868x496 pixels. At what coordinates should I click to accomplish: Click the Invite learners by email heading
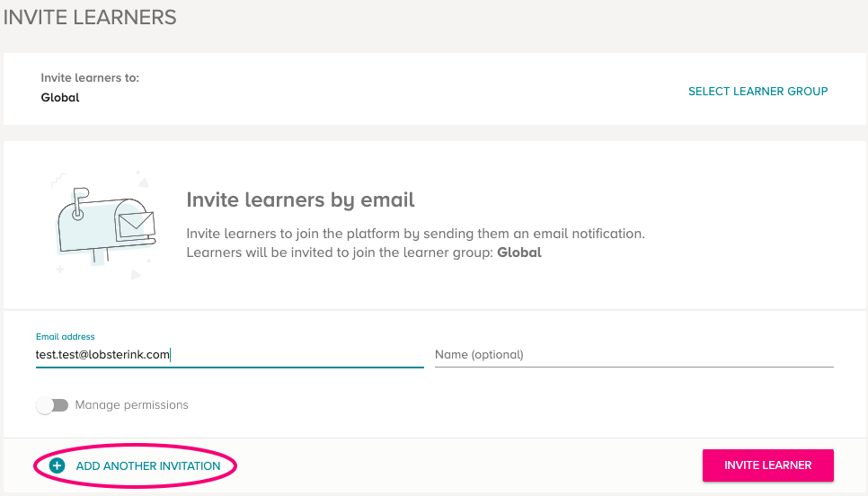pyautogui.click(x=300, y=199)
